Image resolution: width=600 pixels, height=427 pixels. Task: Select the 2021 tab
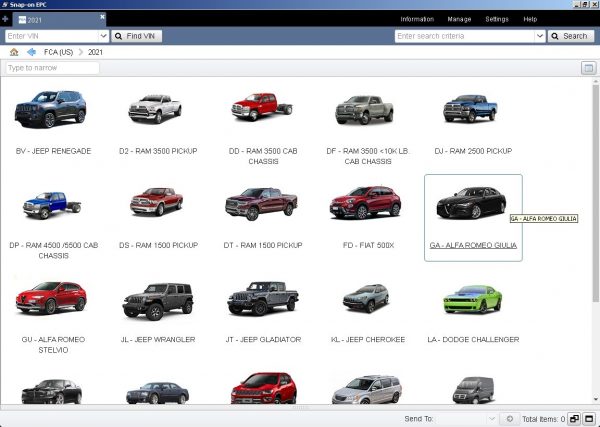click(x=57, y=20)
